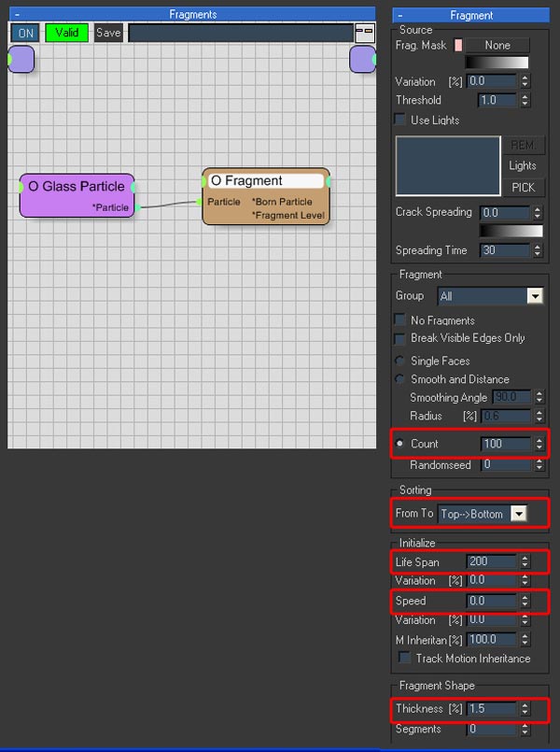Screen dimensions: 560x752
Task: Click the Life Span value field
Action: [x=492, y=561]
